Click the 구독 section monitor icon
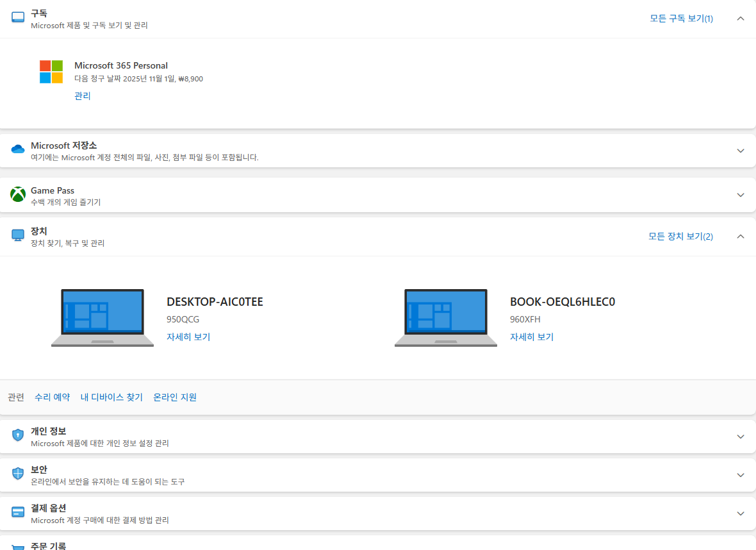Screen dimensions: 756x550 point(18,18)
